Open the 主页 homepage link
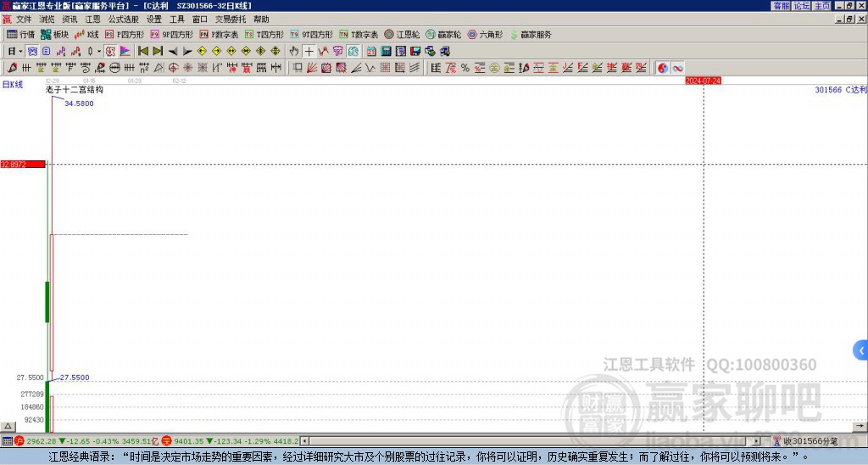The height and width of the screenshot is (465, 868). (822, 6)
